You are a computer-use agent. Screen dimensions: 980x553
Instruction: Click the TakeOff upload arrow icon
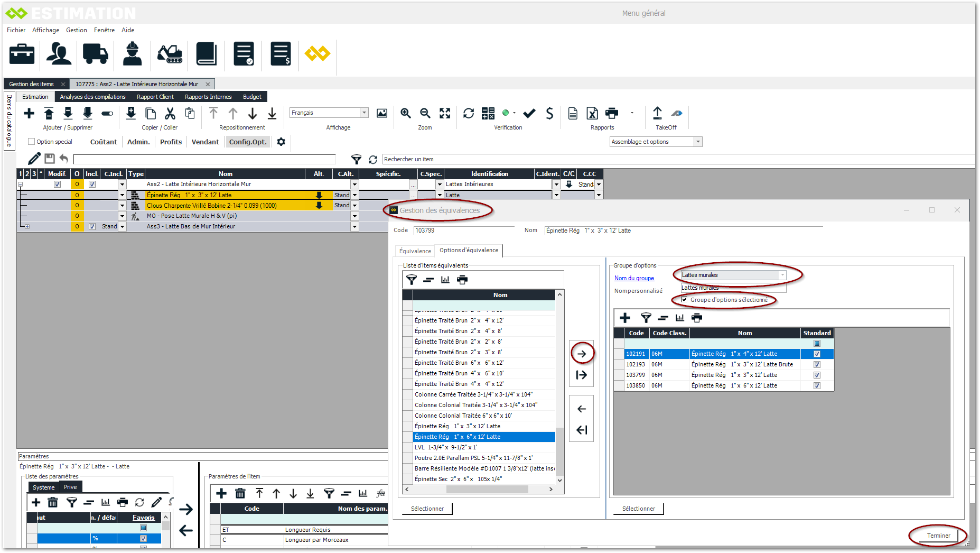657,113
